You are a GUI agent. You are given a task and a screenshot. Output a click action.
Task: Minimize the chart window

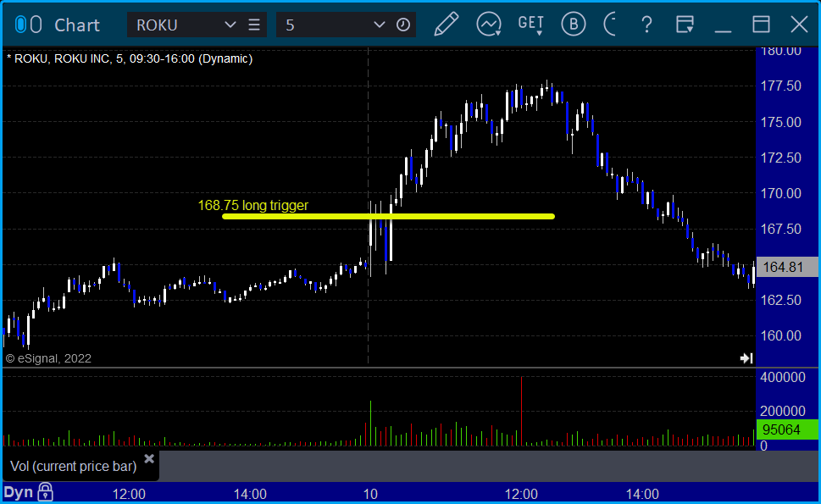tap(723, 30)
